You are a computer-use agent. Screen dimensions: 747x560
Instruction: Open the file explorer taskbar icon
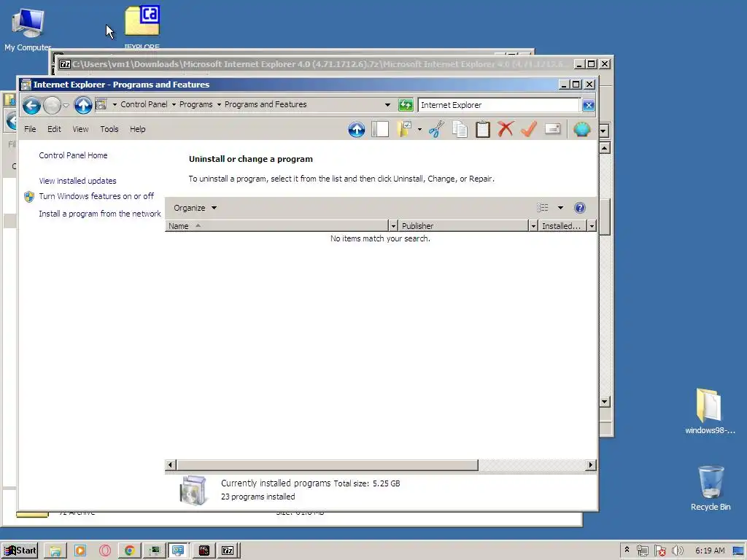click(55, 551)
